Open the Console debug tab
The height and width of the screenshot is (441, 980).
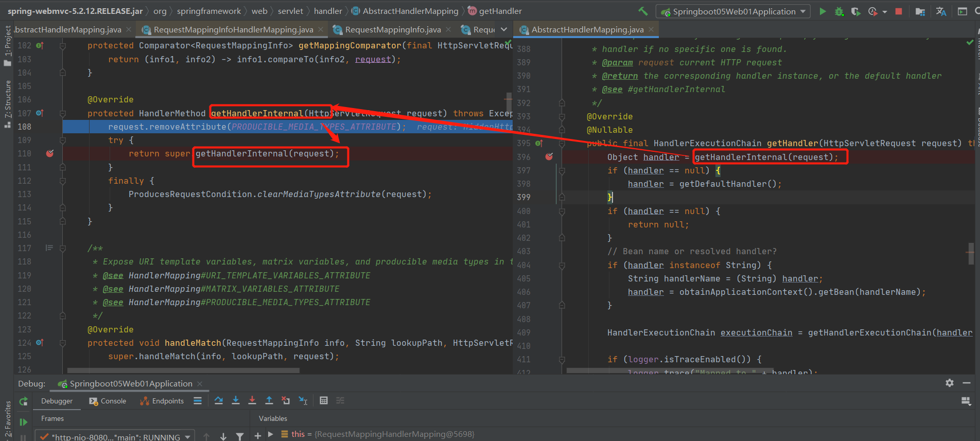pyautogui.click(x=108, y=401)
